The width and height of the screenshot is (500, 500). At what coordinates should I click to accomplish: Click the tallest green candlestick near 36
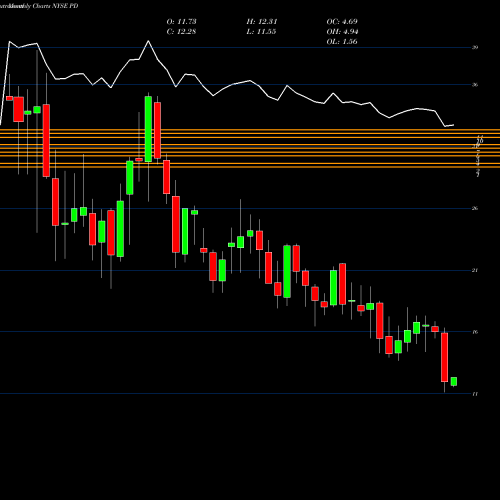[148, 129]
